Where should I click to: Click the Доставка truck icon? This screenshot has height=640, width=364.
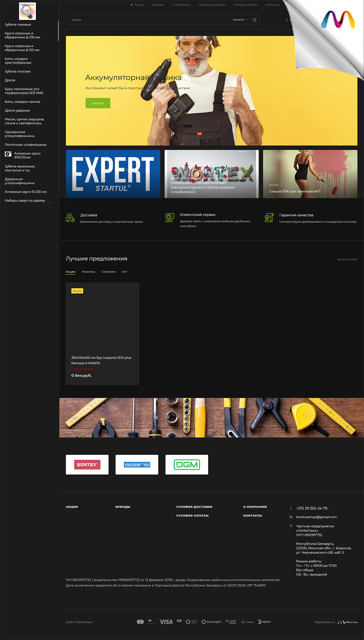(70, 218)
